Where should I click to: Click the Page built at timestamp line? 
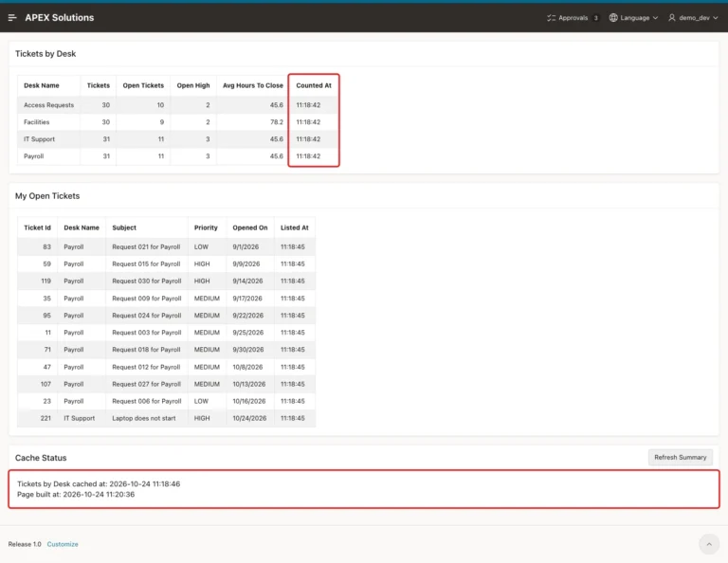click(76, 495)
